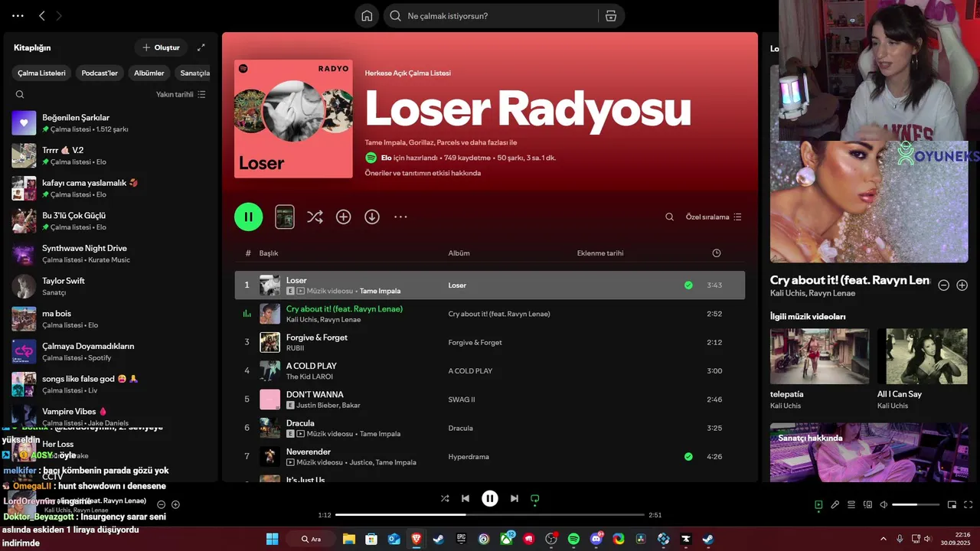Show hidden icons via the taskbar chevron
Image resolution: width=980 pixels, height=551 pixels.
pyautogui.click(x=883, y=539)
